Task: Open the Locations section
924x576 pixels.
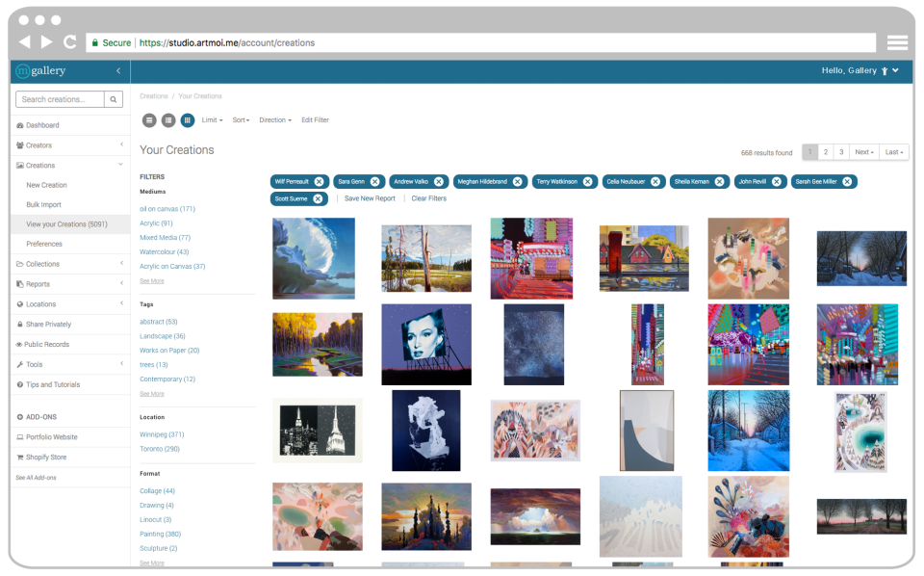Action: [x=40, y=303]
